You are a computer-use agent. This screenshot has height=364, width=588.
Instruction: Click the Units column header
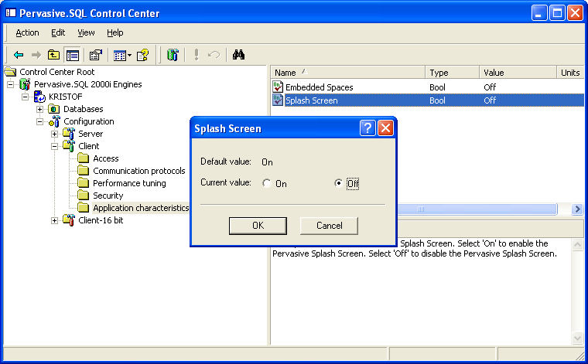[x=570, y=73]
